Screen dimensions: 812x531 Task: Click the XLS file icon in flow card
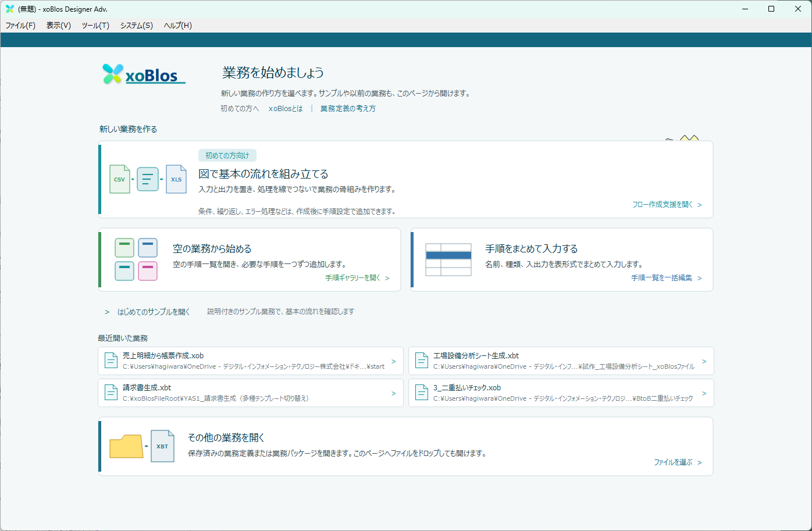point(176,179)
